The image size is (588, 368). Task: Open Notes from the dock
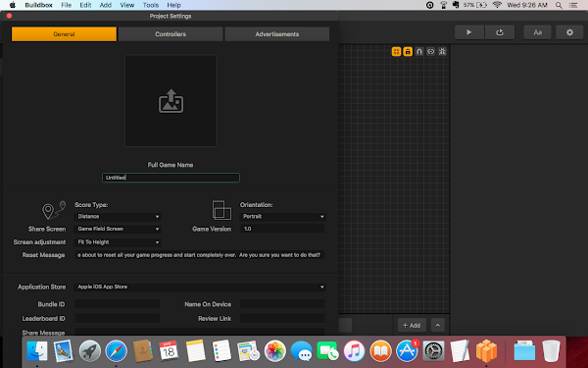click(195, 351)
